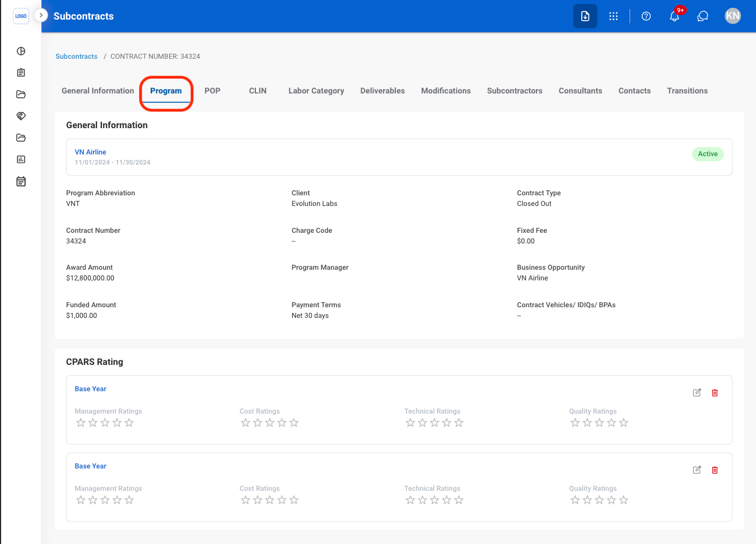Open the VN Airline program link
The width and height of the screenshot is (756, 544).
tap(91, 152)
